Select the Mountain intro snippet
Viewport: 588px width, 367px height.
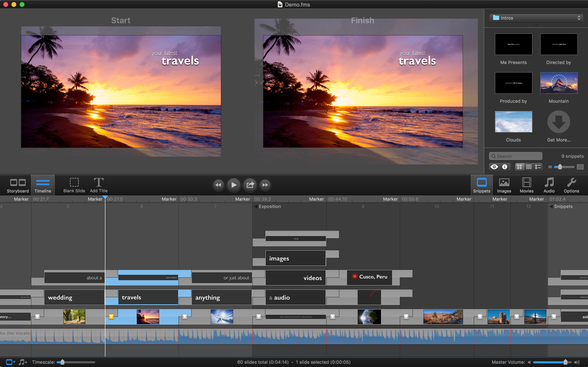click(559, 83)
